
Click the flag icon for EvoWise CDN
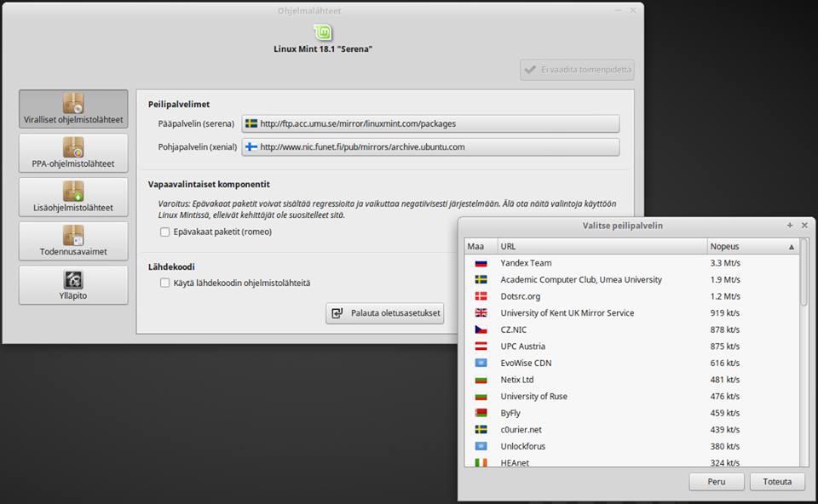click(481, 364)
